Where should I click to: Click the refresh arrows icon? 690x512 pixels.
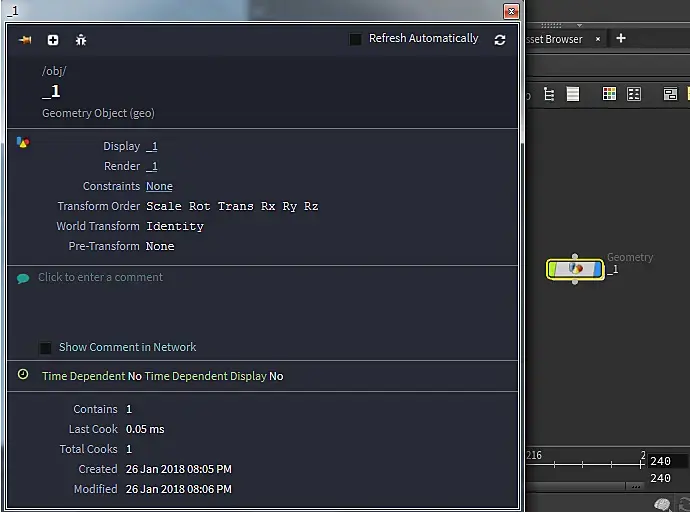point(499,40)
